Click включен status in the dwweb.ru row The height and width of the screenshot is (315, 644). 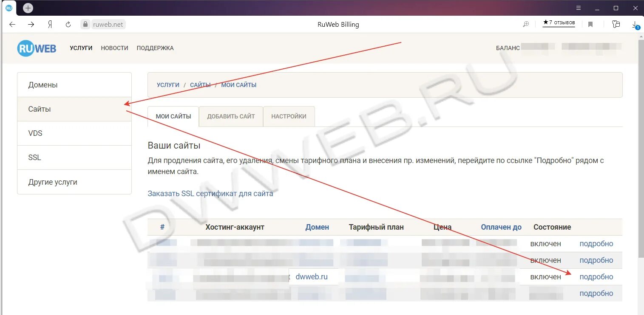546,277
